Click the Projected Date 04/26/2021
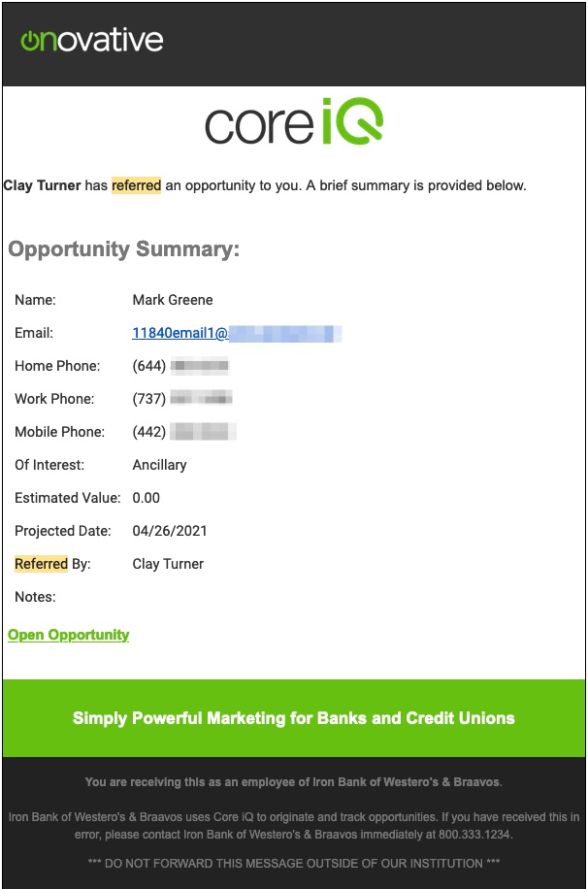 click(x=170, y=531)
